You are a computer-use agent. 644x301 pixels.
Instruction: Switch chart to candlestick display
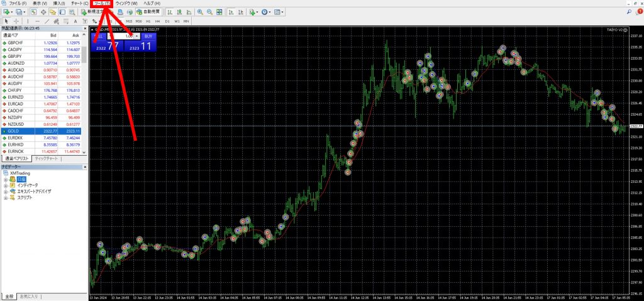click(x=180, y=12)
